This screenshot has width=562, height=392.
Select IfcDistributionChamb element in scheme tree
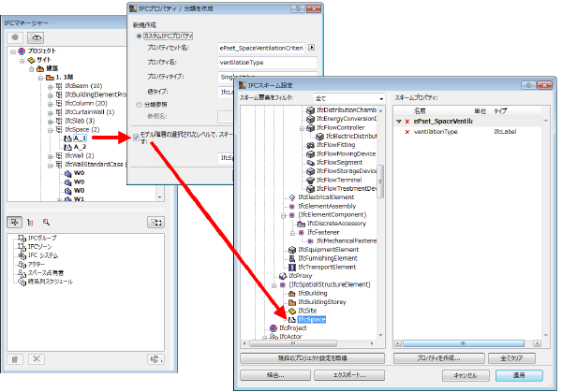point(346,110)
